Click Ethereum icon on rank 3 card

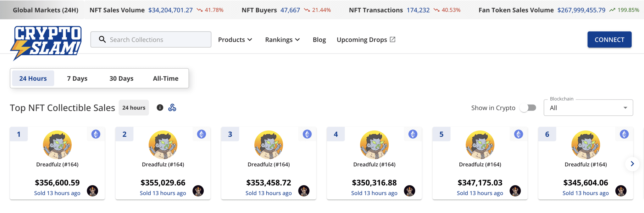coord(307,134)
